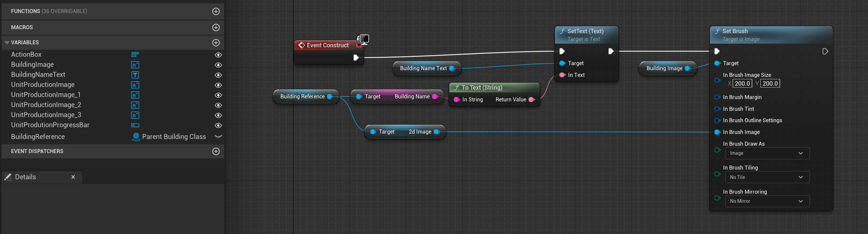Viewport: 868px width, 234px height.
Task: Click the UnitProductionImage_2 variable type icon
Action: coord(135,105)
